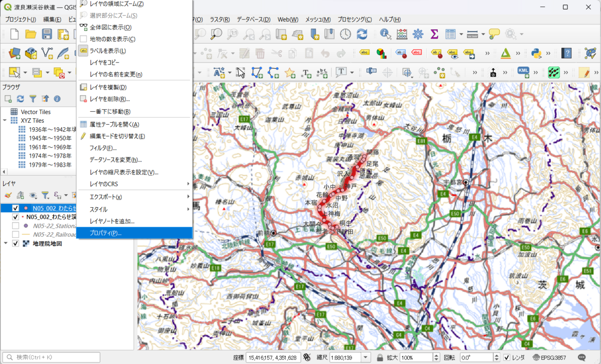601x364 pixels.
Task: Click the Statistical Summary sigma icon
Action: pyautogui.click(x=434, y=34)
